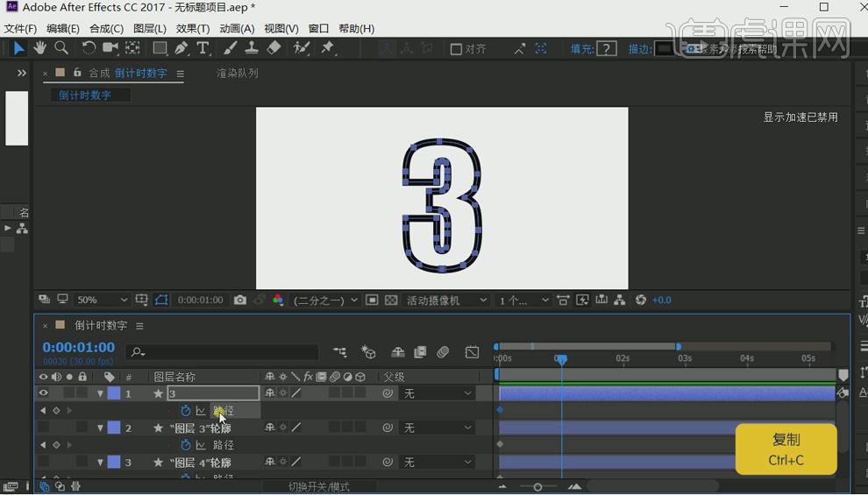Switch to the 渲染队列 tab
This screenshot has width=868, height=495.
point(238,74)
